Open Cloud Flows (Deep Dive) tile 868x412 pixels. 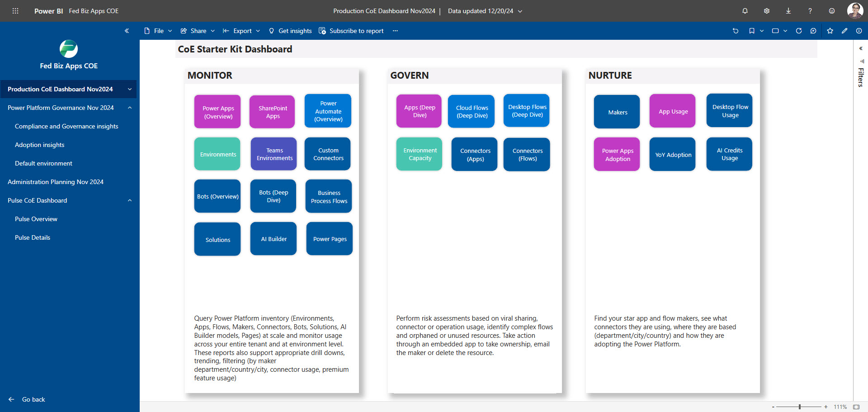[472, 111]
